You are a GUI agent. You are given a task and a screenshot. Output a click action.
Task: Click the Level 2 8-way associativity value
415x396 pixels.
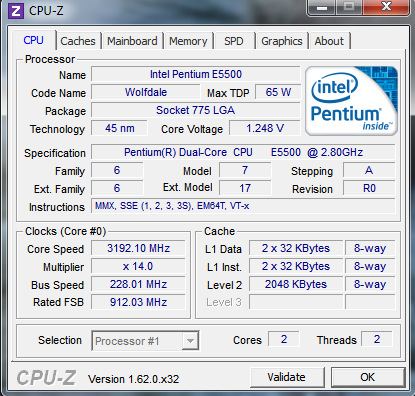point(370,284)
